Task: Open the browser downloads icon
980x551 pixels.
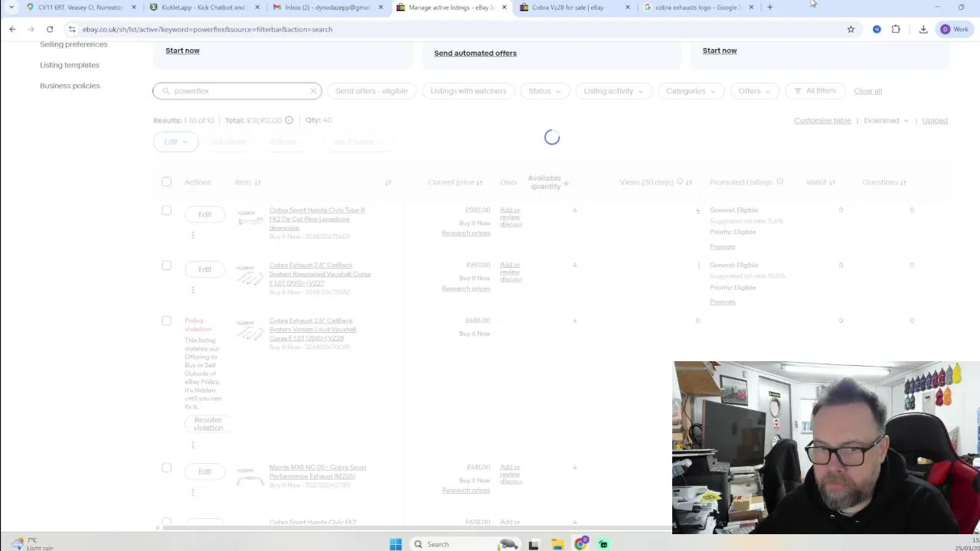Action: point(923,29)
